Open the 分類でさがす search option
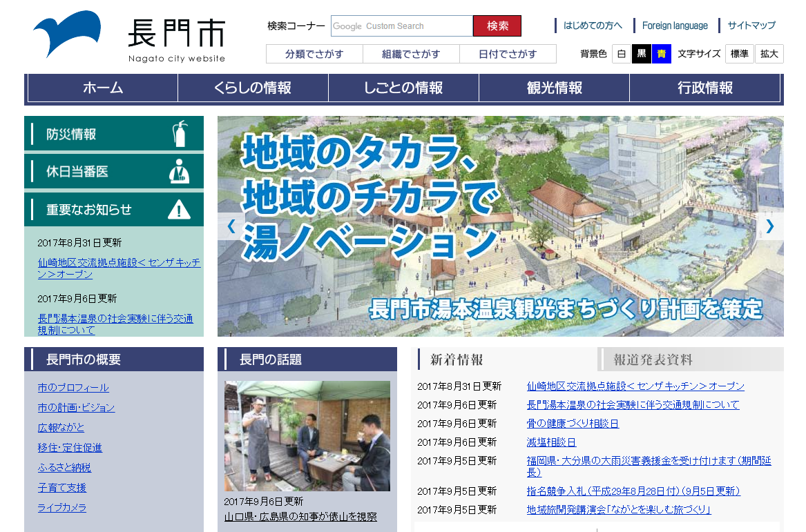806x532 pixels. coord(314,54)
